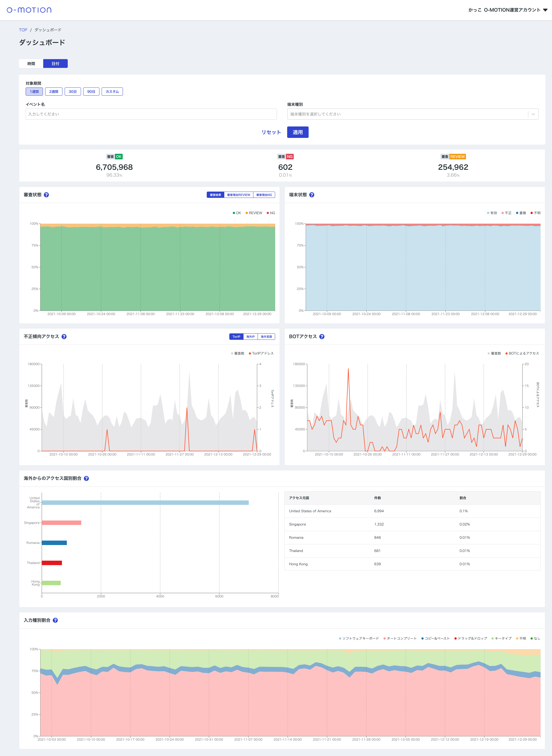552x756 pixels.
Task: Click help icon beside 海外からのアクセス国別割合
Action: coord(86,478)
